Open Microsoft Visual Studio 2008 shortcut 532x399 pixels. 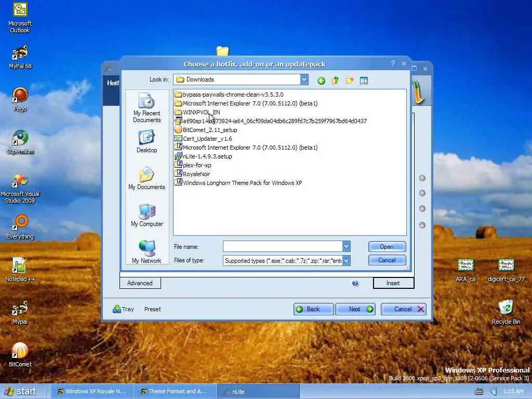pyautogui.click(x=20, y=189)
